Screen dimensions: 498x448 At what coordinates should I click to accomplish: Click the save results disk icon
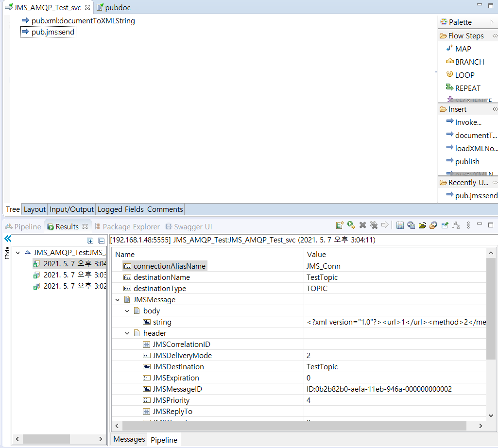pos(400,225)
